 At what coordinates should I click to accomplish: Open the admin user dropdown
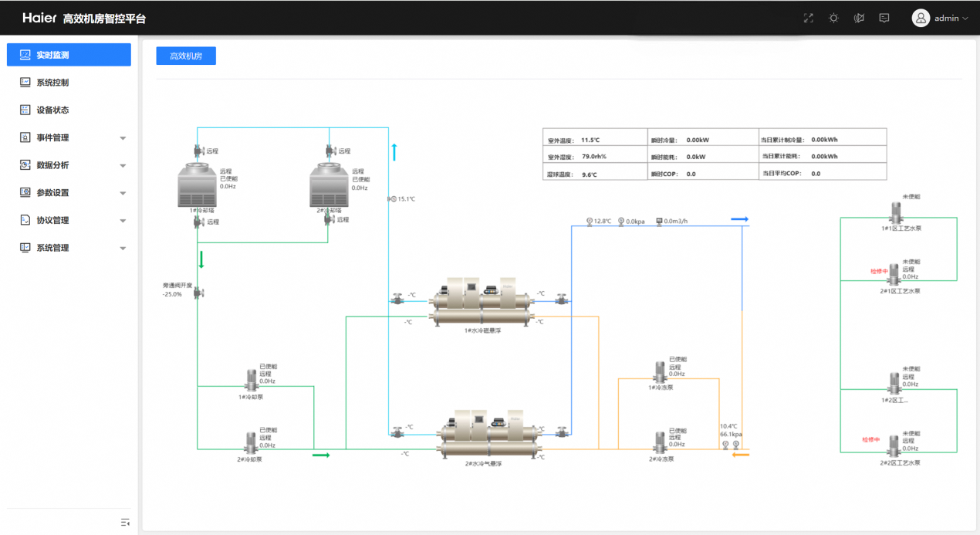coord(940,18)
